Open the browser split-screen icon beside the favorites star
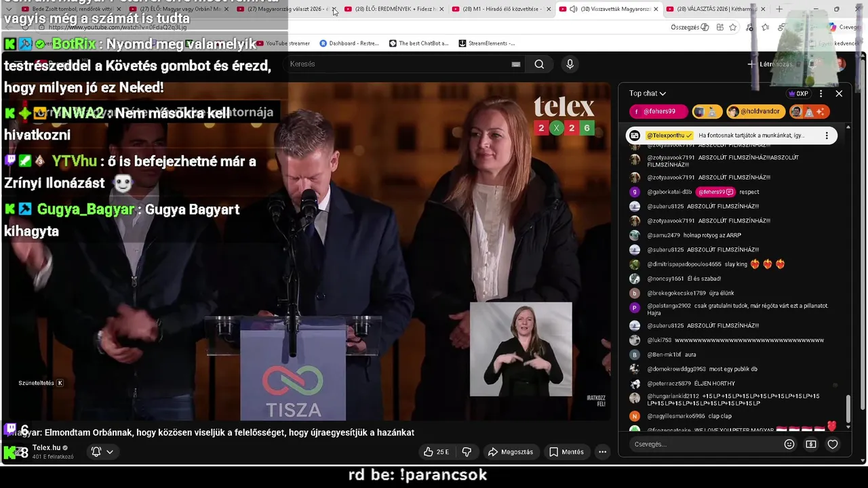 tap(719, 27)
